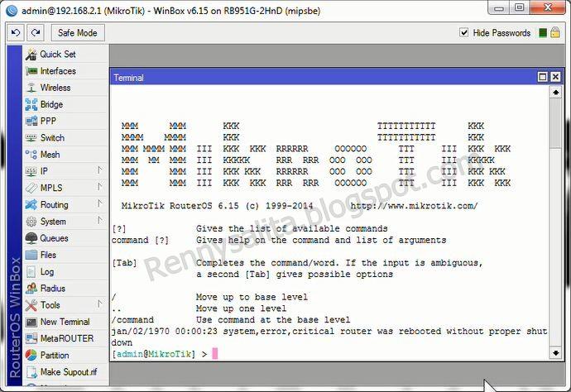Click the PPP icon
Viewport: 571px width, 392px height.
point(31,121)
